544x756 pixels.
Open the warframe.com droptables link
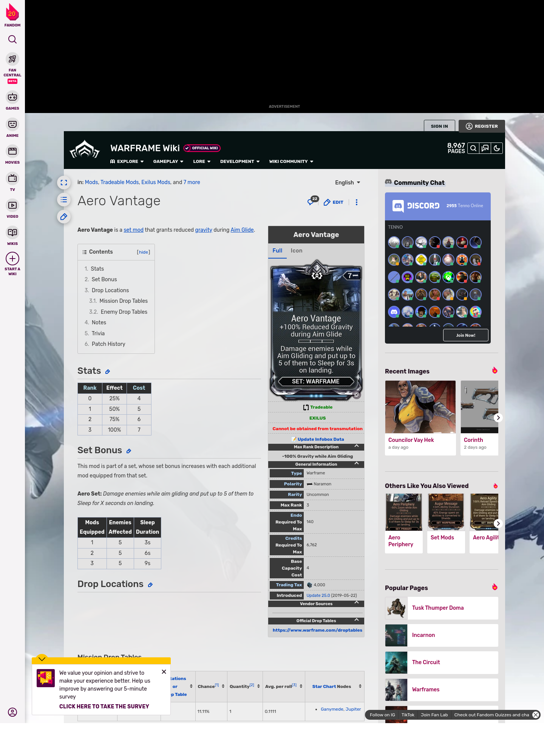point(317,630)
